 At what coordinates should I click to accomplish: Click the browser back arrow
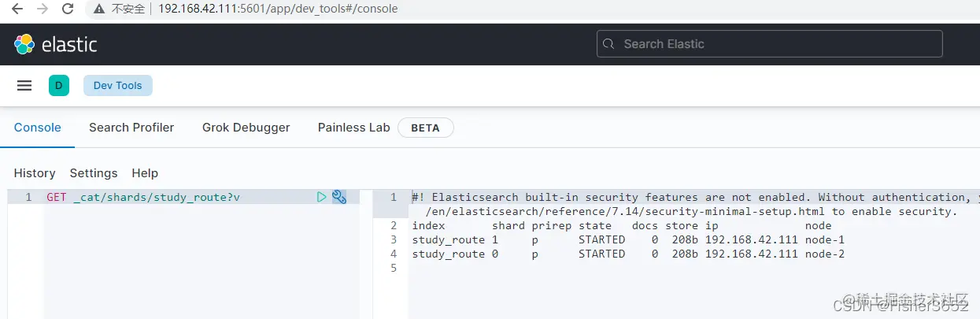[17, 9]
